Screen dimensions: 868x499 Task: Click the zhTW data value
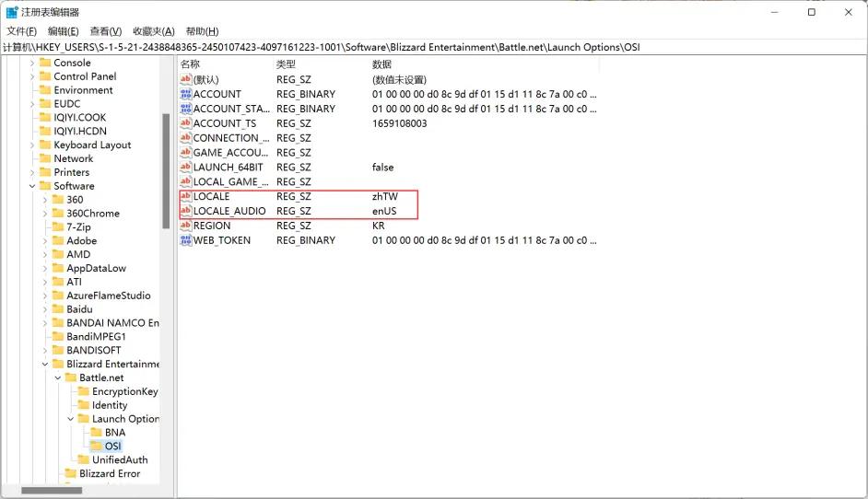coord(385,196)
